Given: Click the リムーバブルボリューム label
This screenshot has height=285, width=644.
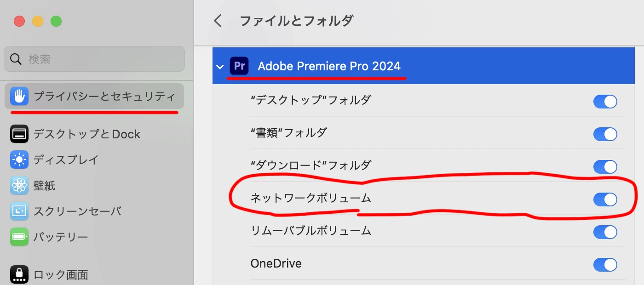Looking at the screenshot, I should pos(310,231).
